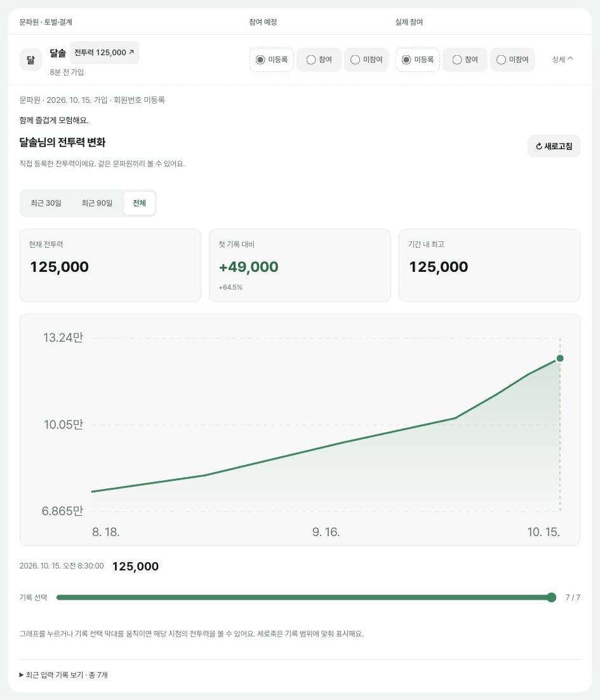Select 미참여 under 참여 예정
The width and height of the screenshot is (600, 700).
[x=367, y=60]
